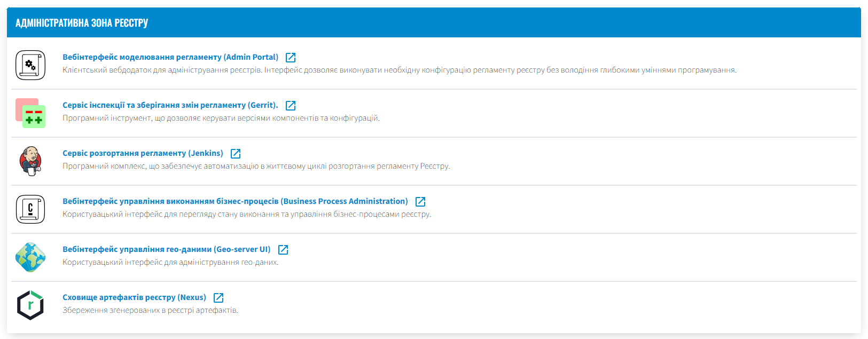
Task: Click the Jenkins butler icon
Action: coord(30,161)
